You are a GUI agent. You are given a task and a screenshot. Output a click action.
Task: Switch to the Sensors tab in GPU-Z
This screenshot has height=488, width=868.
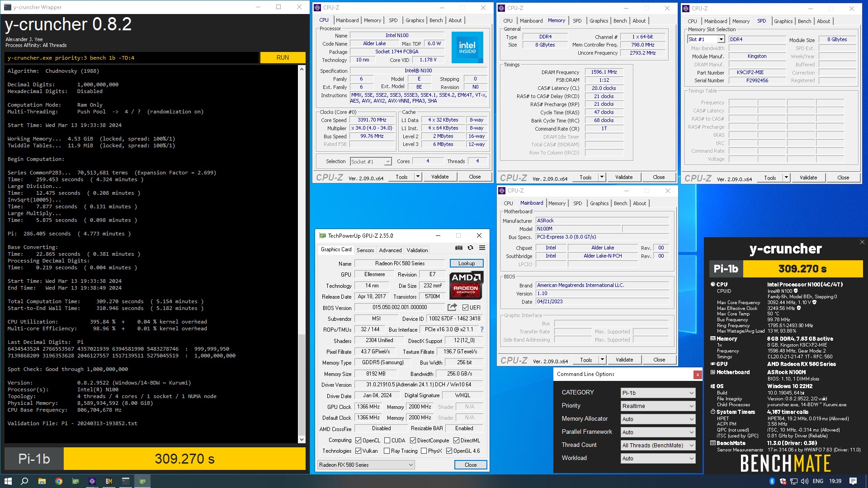(x=365, y=250)
